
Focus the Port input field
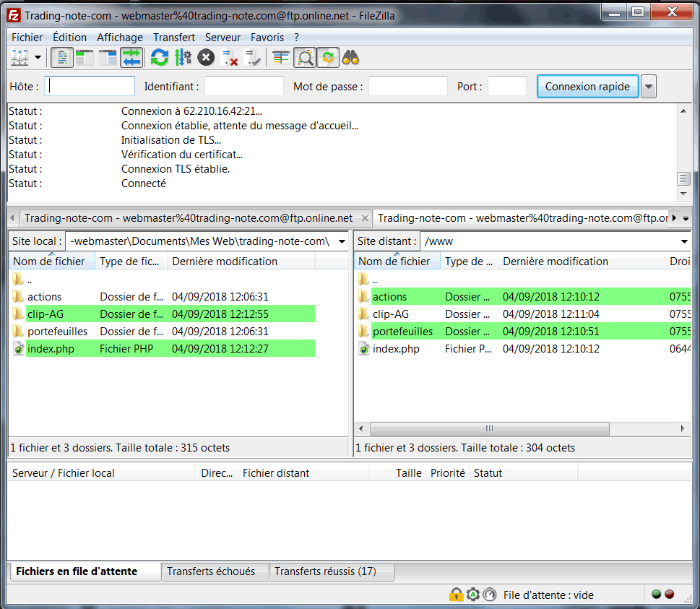coord(507,86)
